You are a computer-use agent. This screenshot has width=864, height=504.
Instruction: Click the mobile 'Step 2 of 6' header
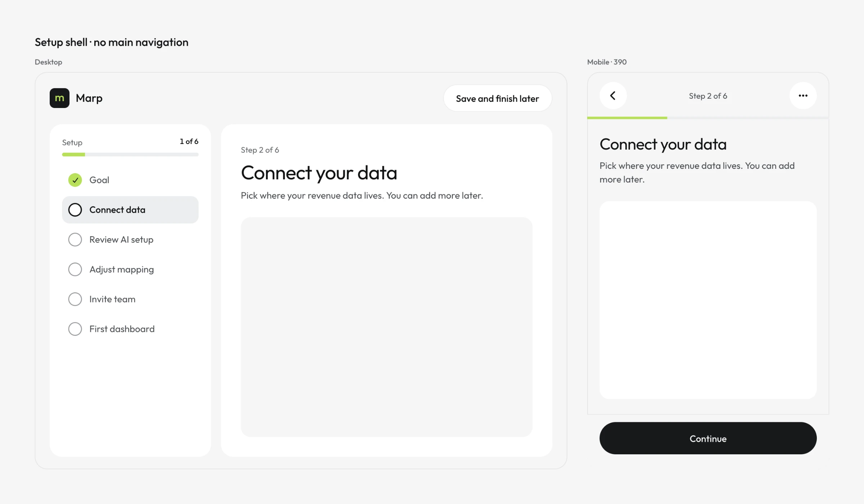(x=708, y=96)
